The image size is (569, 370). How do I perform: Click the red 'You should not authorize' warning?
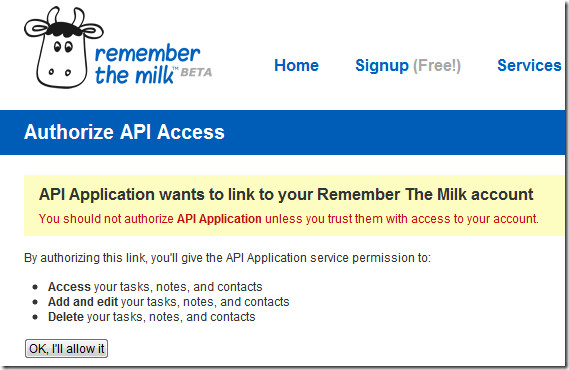[x=288, y=219]
